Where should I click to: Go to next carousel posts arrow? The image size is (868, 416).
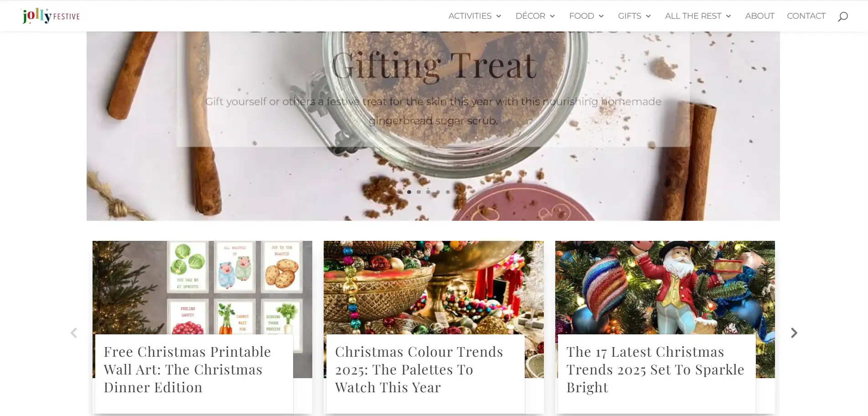click(794, 333)
